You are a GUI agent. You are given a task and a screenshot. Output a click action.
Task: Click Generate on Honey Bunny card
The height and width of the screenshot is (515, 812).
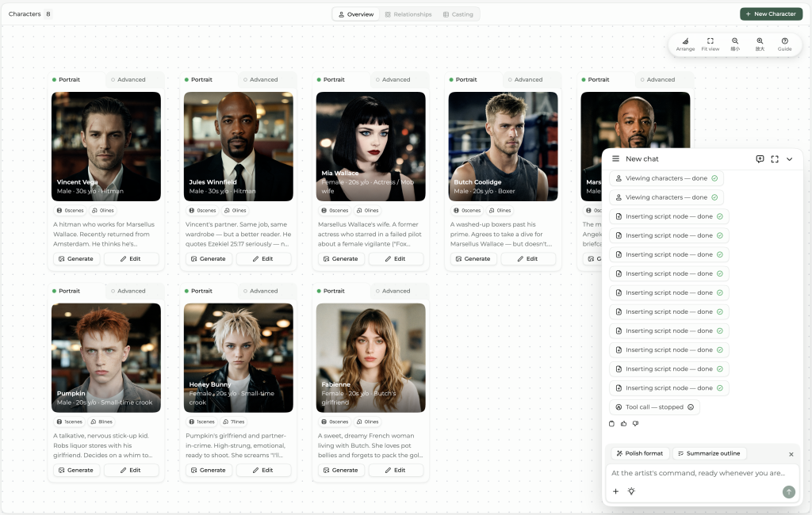click(x=209, y=470)
